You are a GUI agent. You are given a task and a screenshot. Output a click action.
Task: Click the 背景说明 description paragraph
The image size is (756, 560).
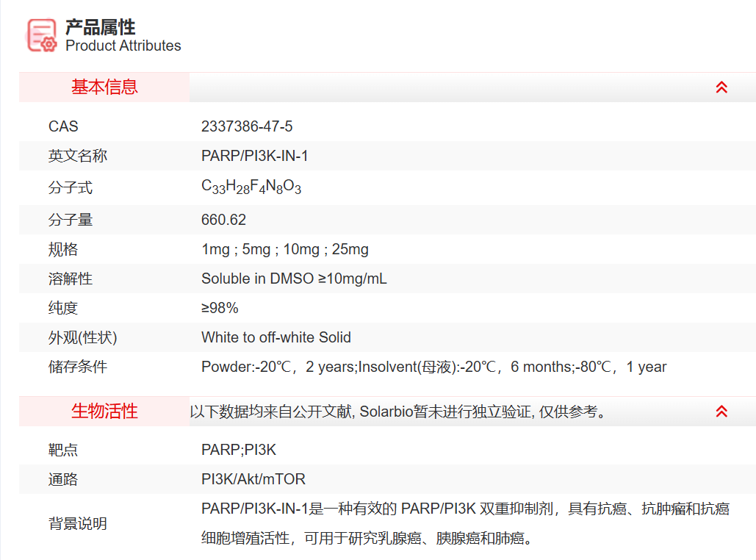(x=464, y=523)
